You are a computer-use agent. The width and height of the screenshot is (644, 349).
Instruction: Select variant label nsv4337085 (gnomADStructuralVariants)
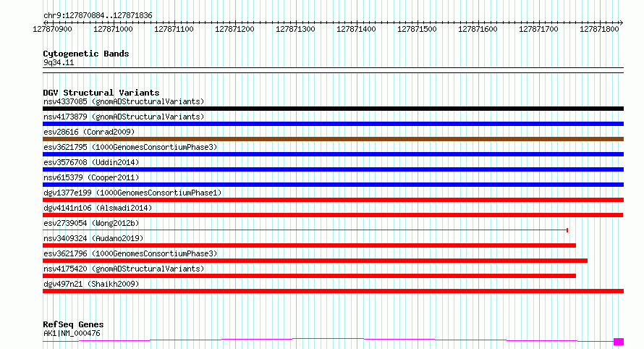click(124, 101)
